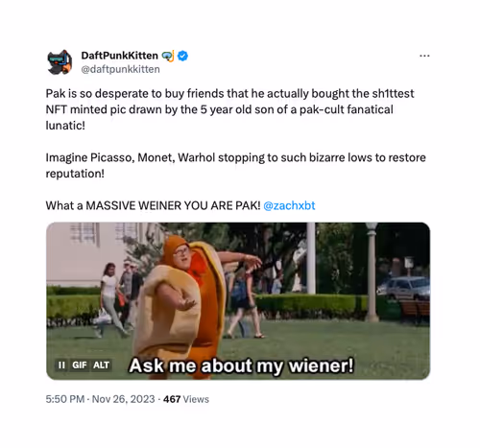Click the GIF label badge
The image size is (480, 448).
[x=80, y=365]
